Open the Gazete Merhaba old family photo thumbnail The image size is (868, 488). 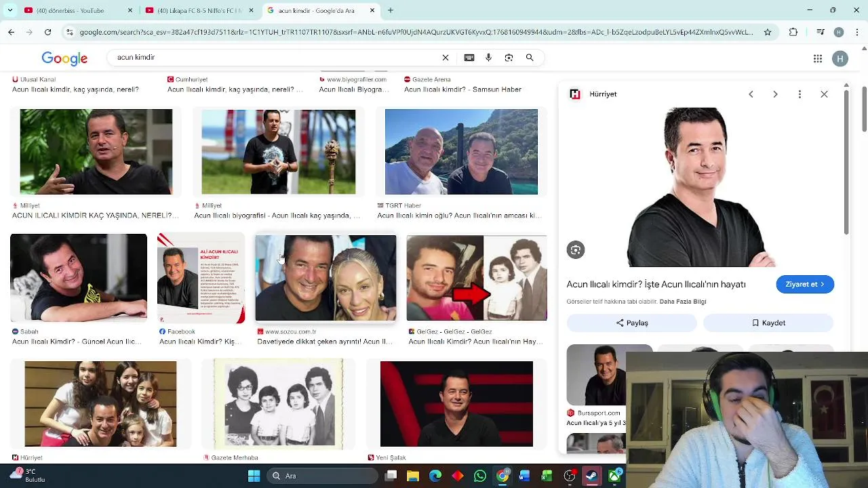(x=278, y=404)
